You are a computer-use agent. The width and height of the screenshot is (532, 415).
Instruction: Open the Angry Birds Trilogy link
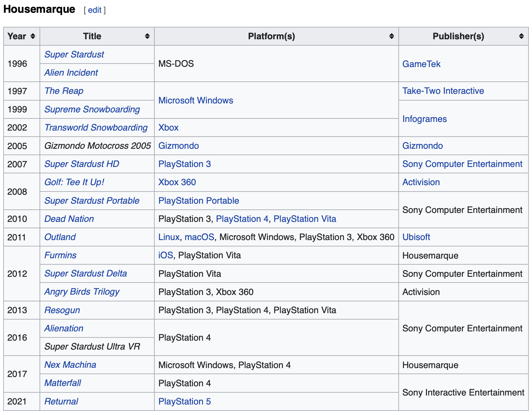point(82,291)
